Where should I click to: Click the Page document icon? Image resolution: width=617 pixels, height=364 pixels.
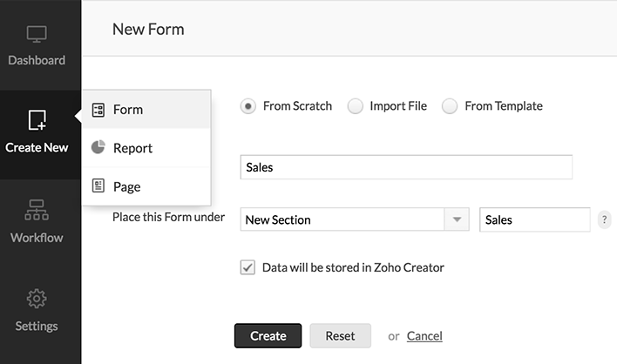point(98,186)
